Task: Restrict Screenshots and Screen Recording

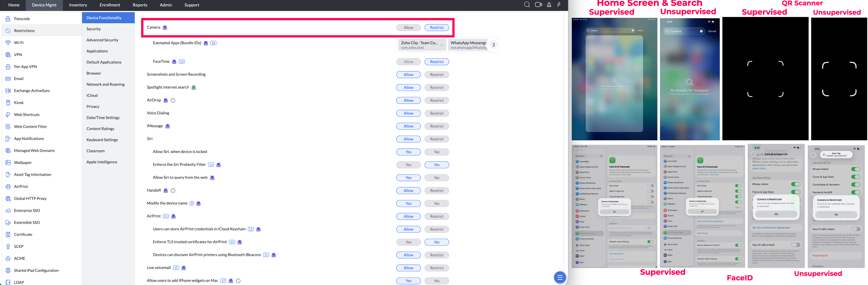Action: click(436, 75)
